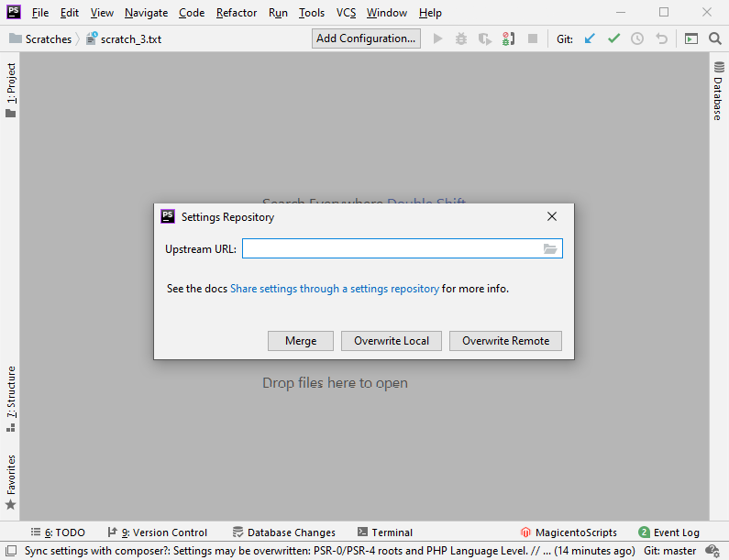Open the Window menu
The image size is (729, 560).
tap(387, 13)
